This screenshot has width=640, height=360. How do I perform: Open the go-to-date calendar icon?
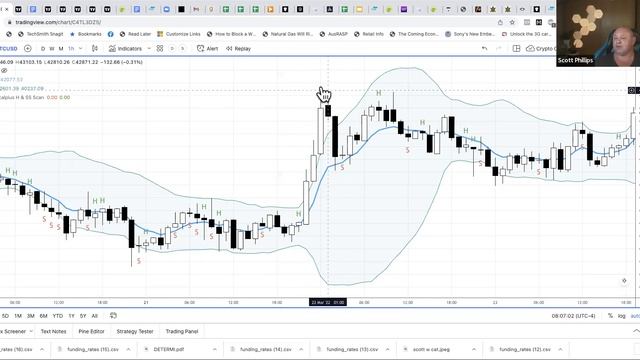coord(113,316)
